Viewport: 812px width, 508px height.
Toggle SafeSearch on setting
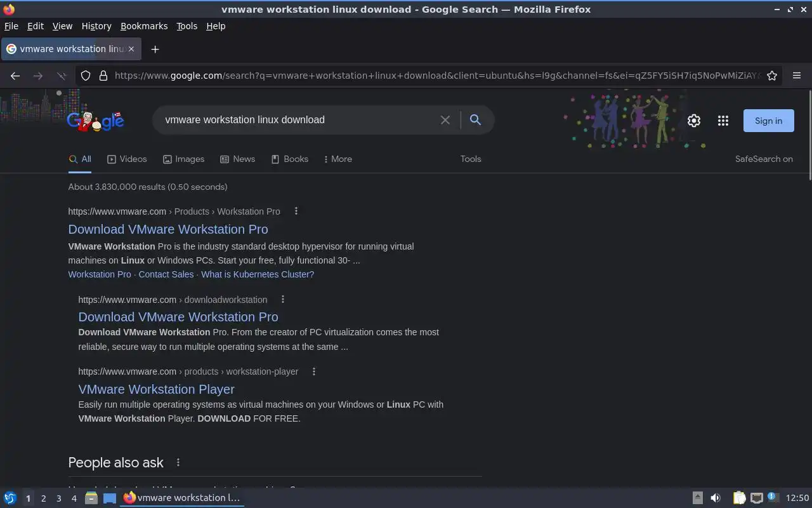point(764,159)
